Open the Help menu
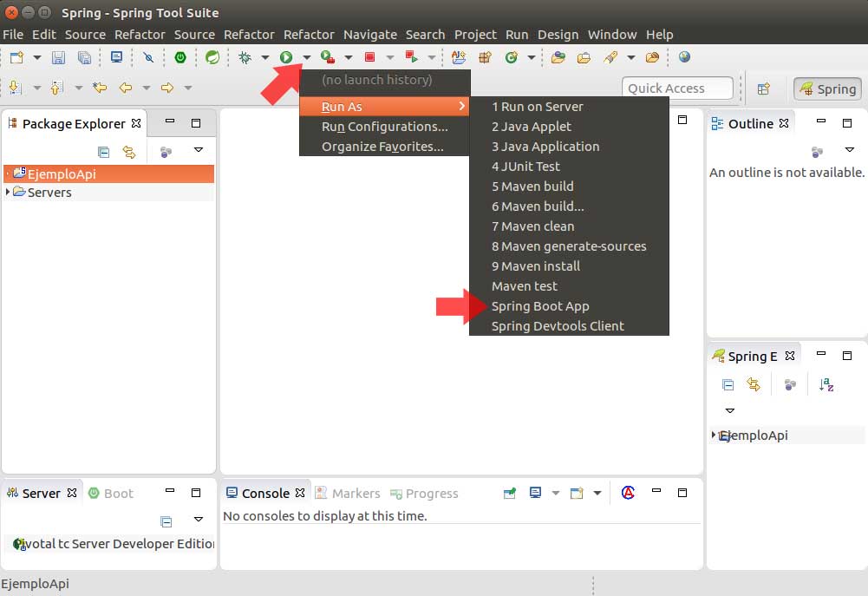This screenshot has width=868, height=596. 659,35
